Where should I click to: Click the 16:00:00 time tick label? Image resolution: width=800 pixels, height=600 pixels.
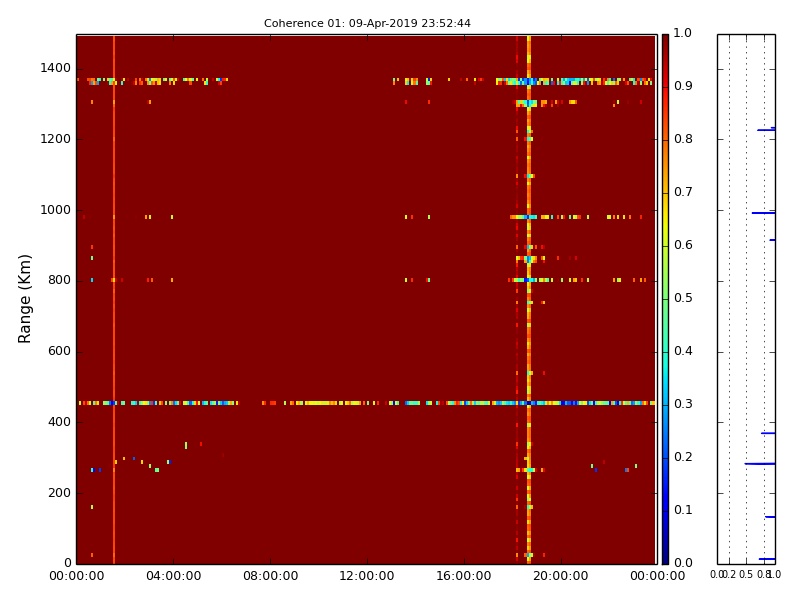pos(464,576)
